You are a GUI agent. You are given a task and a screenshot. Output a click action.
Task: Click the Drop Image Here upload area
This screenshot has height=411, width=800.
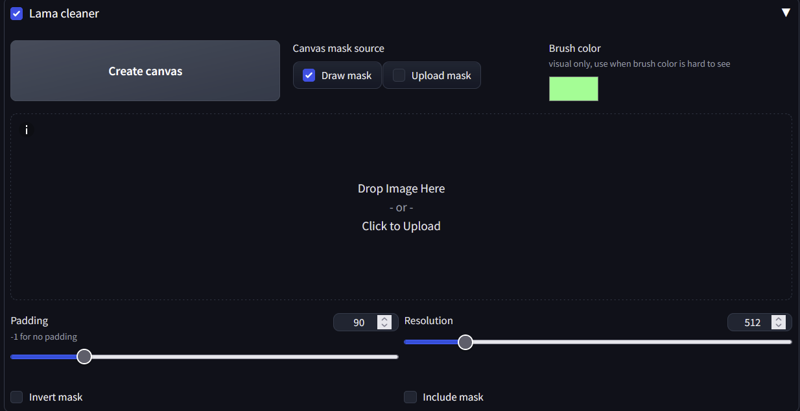(x=401, y=207)
